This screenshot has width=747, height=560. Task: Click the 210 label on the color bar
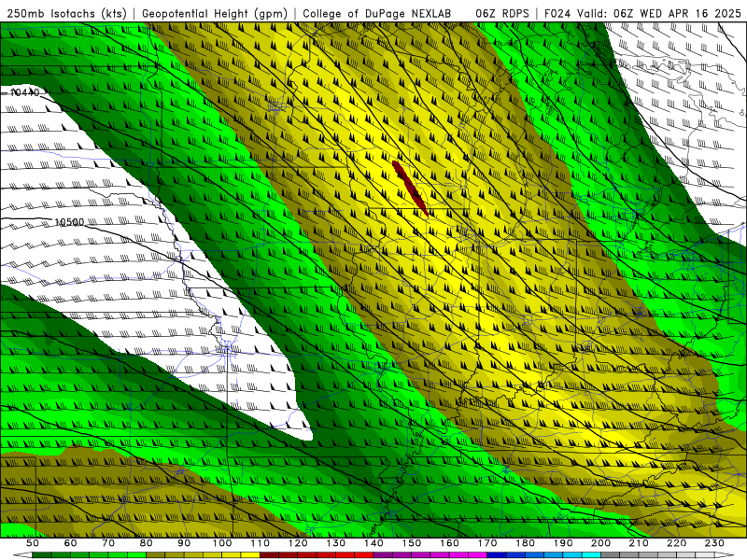coord(639,543)
